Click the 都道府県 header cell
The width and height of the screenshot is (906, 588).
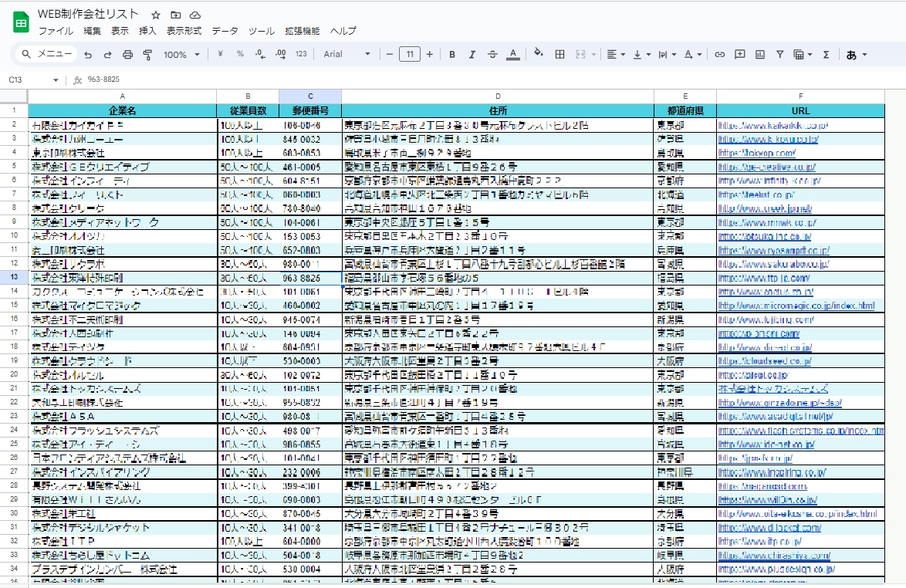tap(685, 111)
